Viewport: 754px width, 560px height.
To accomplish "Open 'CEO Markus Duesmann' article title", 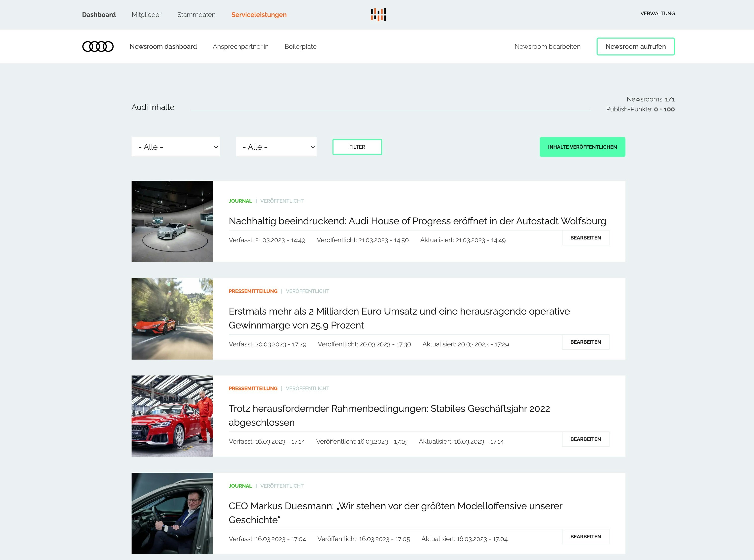I will pyautogui.click(x=395, y=513).
